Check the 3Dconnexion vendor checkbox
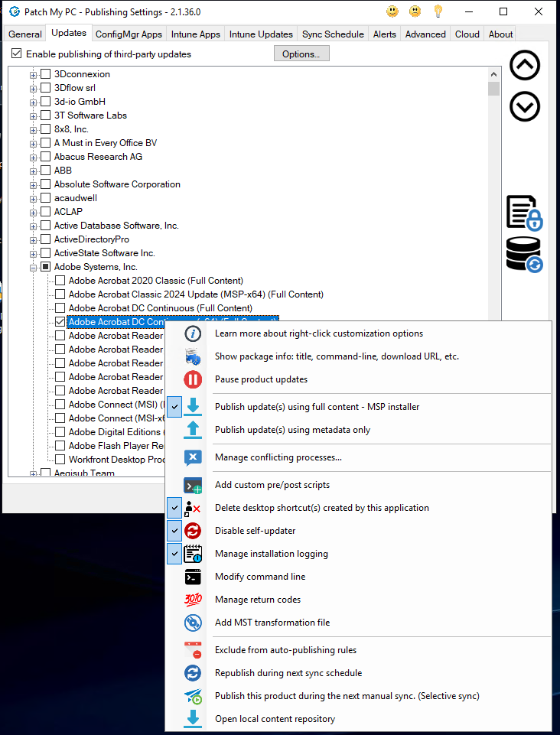The image size is (560, 735). click(46, 74)
